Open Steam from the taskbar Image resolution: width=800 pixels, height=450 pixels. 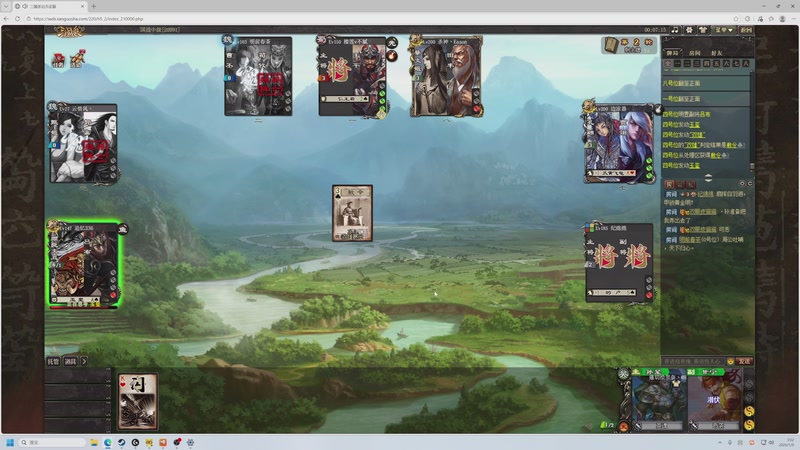(x=121, y=442)
